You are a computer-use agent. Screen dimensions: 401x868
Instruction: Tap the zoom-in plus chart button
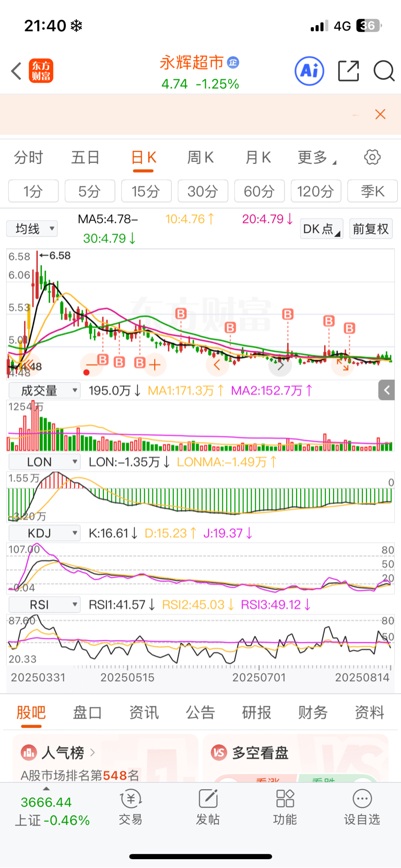[155, 364]
